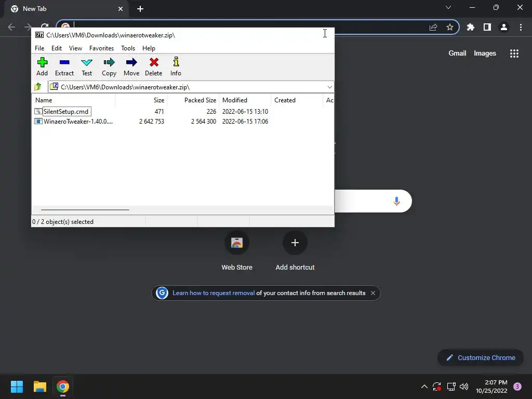Open Chrome extensions puzzle icon
532x399 pixels.
pos(470,27)
